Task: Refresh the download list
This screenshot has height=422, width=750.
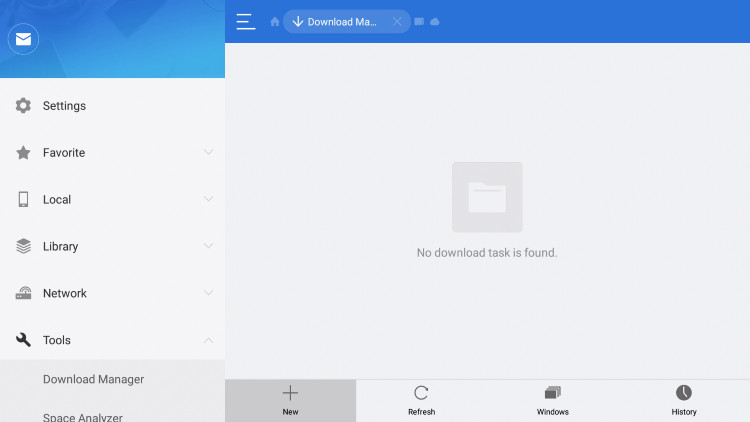Action: 421,401
